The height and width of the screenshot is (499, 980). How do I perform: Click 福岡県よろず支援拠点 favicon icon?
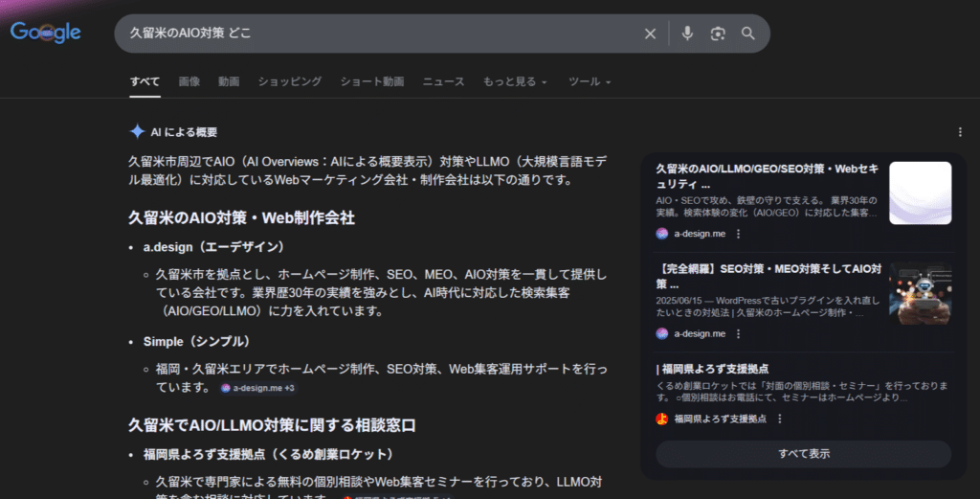(x=662, y=419)
